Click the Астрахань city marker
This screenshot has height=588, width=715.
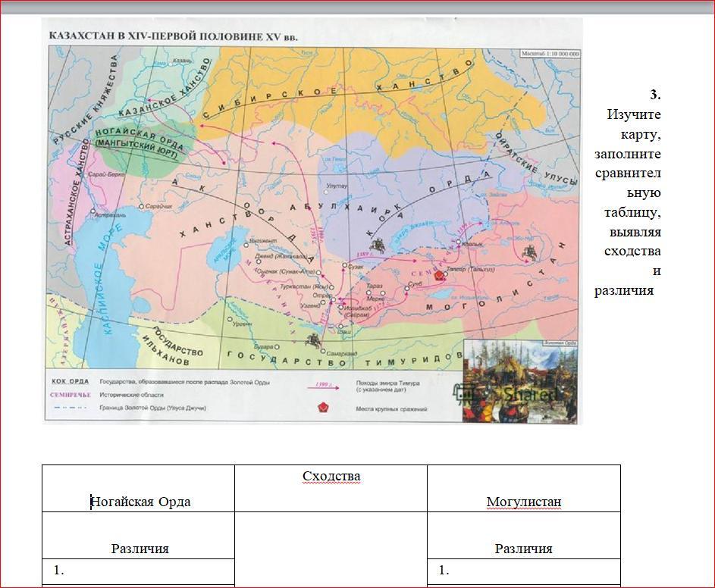pyautogui.click(x=93, y=211)
